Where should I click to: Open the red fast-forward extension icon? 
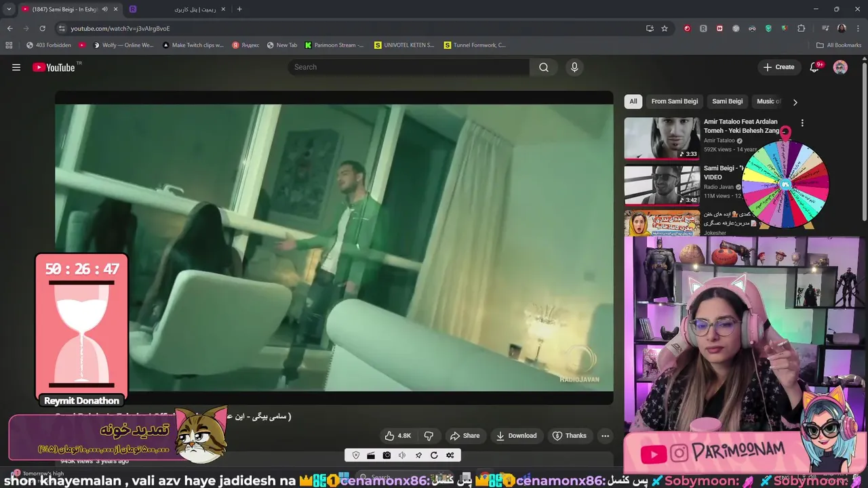(719, 28)
